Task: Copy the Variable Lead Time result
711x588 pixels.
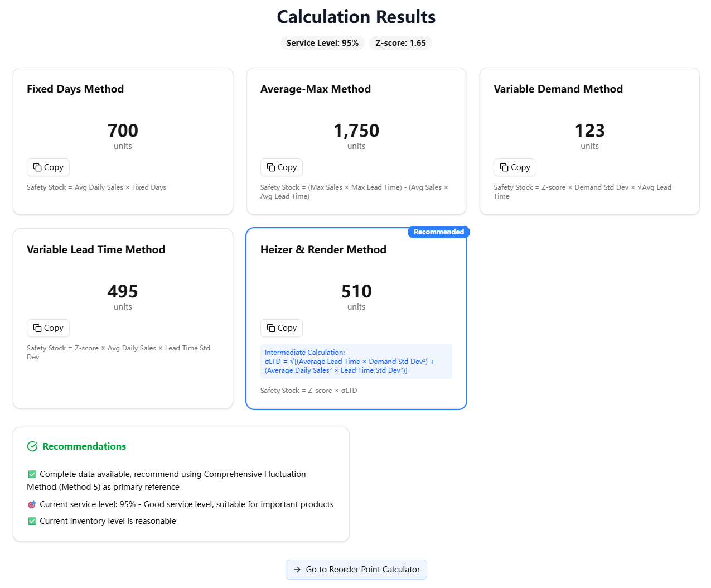Action: coord(48,328)
